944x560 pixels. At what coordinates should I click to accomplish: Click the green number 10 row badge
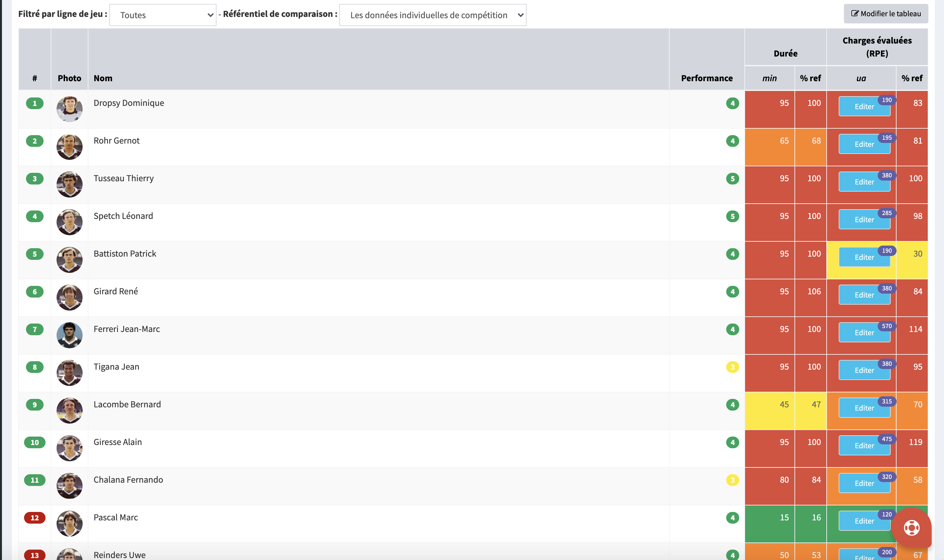coord(35,442)
